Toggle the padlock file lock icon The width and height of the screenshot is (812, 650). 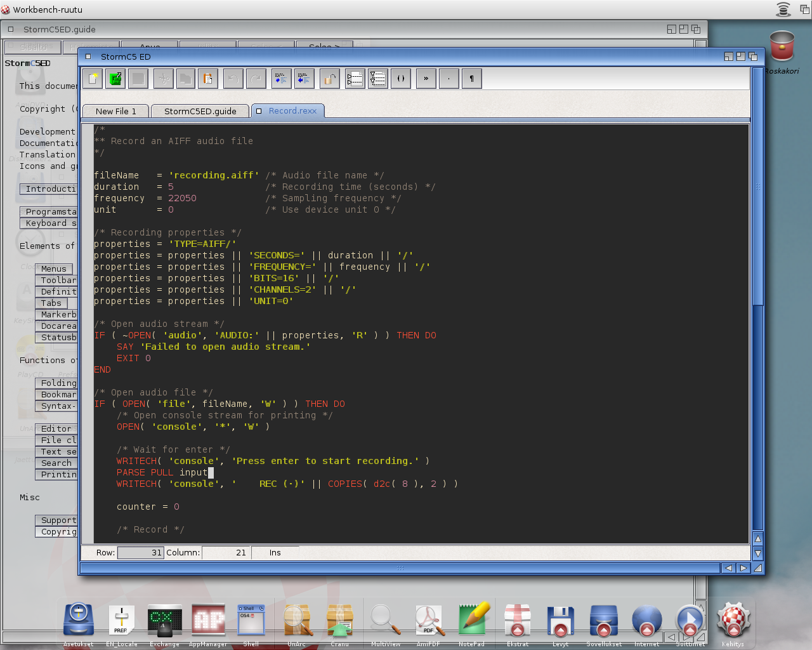[x=329, y=79]
